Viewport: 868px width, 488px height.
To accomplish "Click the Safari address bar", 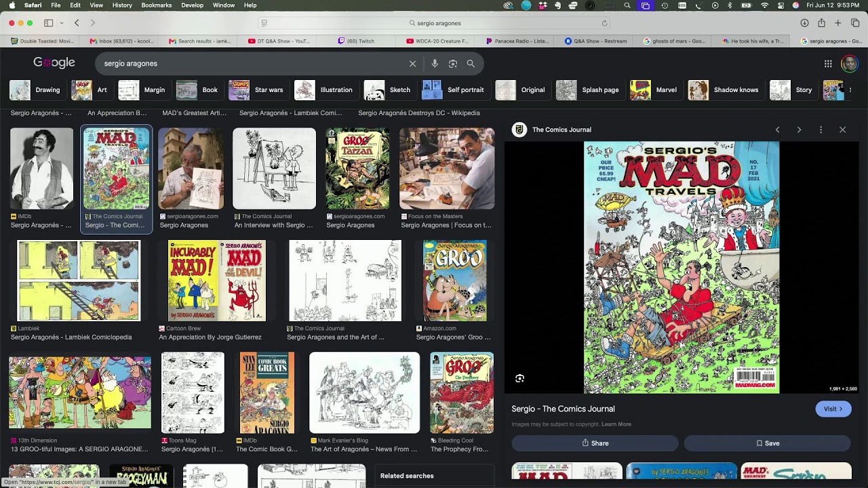I will click(x=434, y=23).
